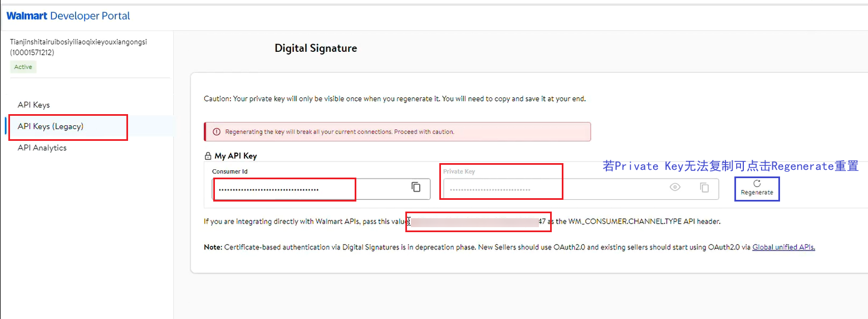Open the API Keys section
Image resolution: width=868 pixels, height=319 pixels.
34,105
